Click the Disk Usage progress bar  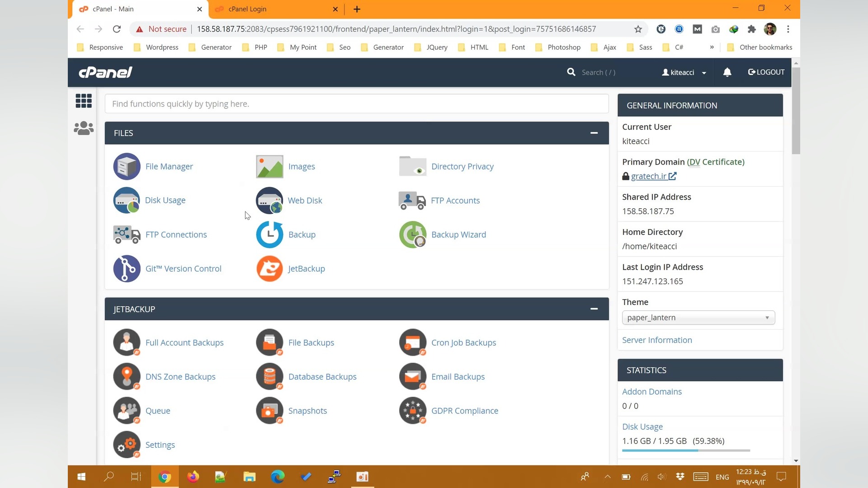tap(686, 450)
